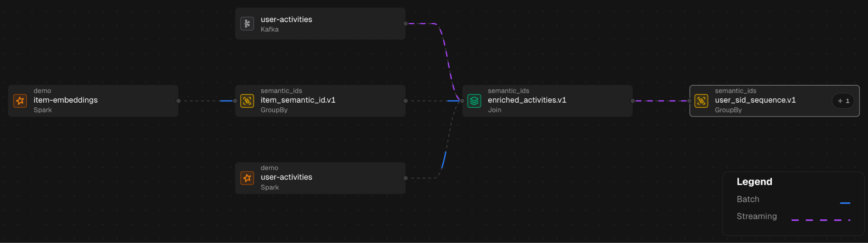Click the input port of user_sid_sequence.v1
Image resolution: width=868 pixels, height=243 pixels.
click(690, 101)
